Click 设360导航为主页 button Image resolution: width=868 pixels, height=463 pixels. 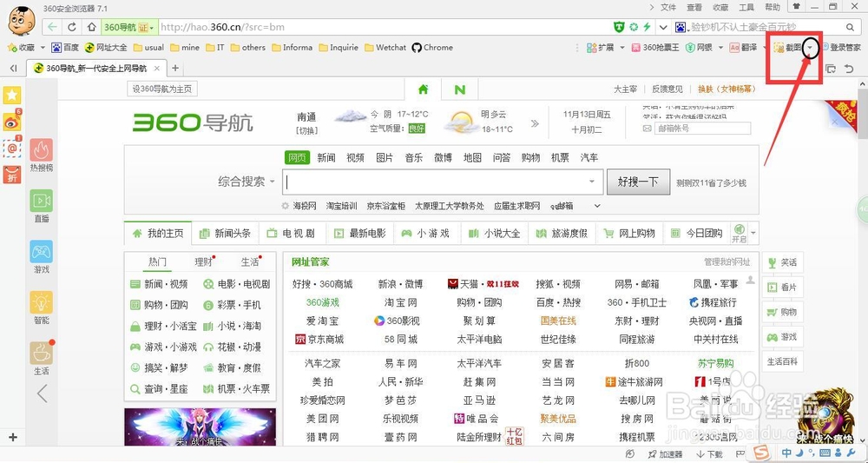pos(162,89)
